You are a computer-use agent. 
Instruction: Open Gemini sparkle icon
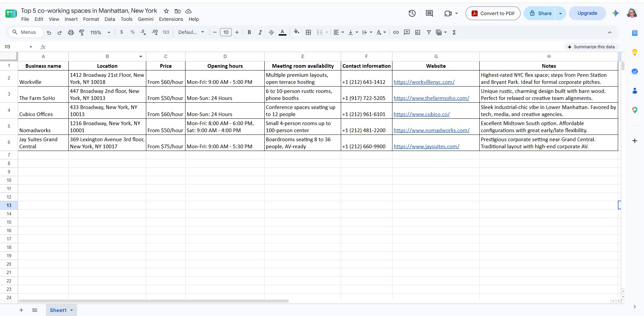[615, 13]
